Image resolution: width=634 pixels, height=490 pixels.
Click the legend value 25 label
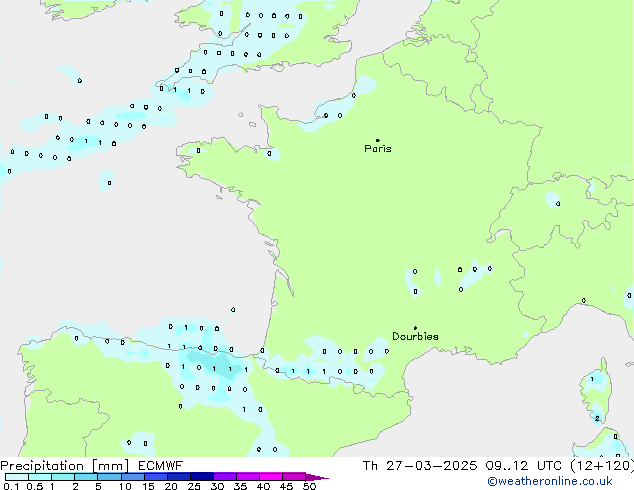tap(194, 486)
